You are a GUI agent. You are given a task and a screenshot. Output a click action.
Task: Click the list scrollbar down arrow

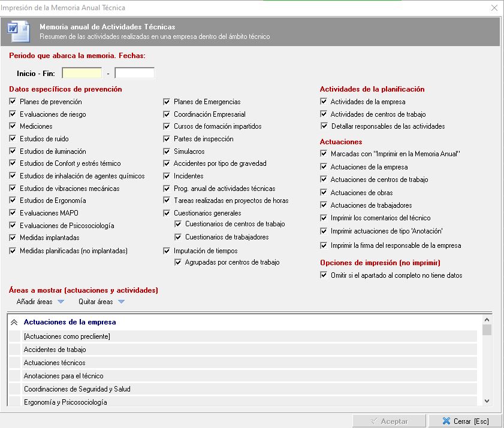[487, 401]
